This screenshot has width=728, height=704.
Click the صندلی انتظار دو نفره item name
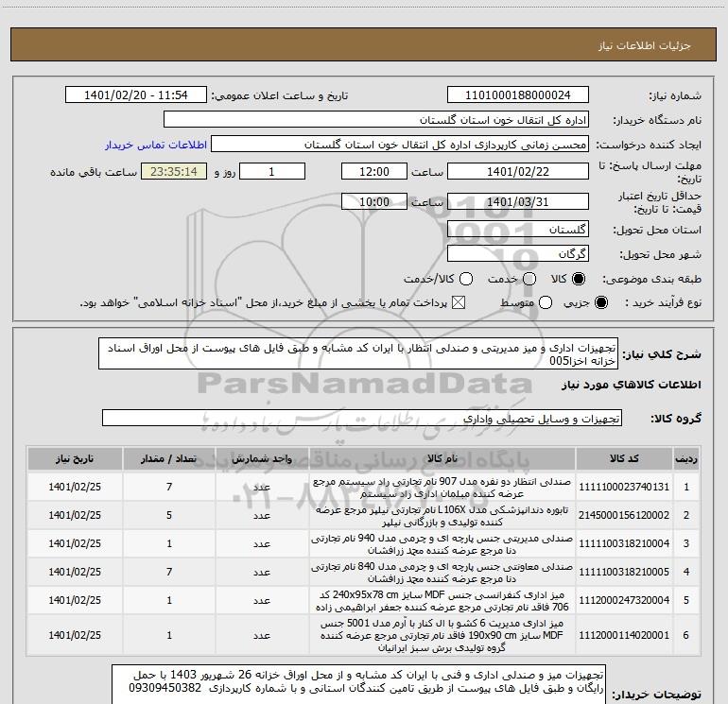point(442,488)
